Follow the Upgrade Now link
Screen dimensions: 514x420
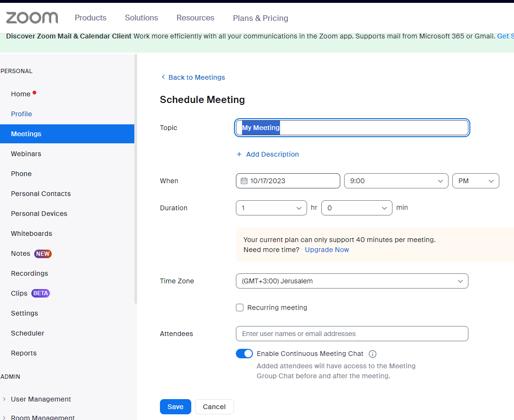coord(327,250)
